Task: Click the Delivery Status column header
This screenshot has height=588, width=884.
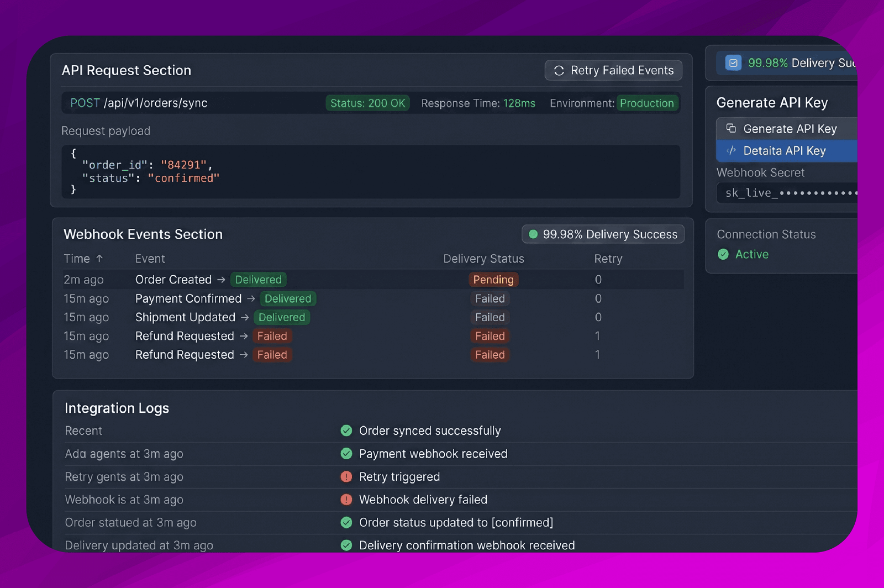Action: tap(483, 259)
